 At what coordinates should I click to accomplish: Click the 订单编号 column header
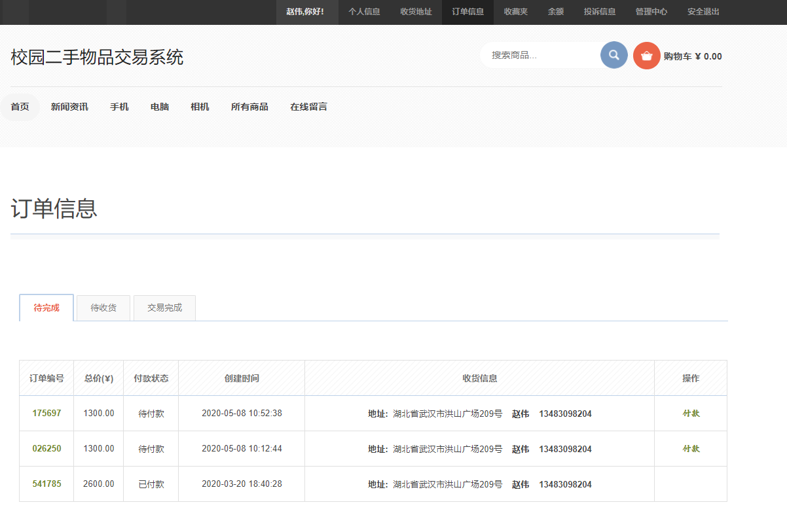pyautogui.click(x=46, y=378)
